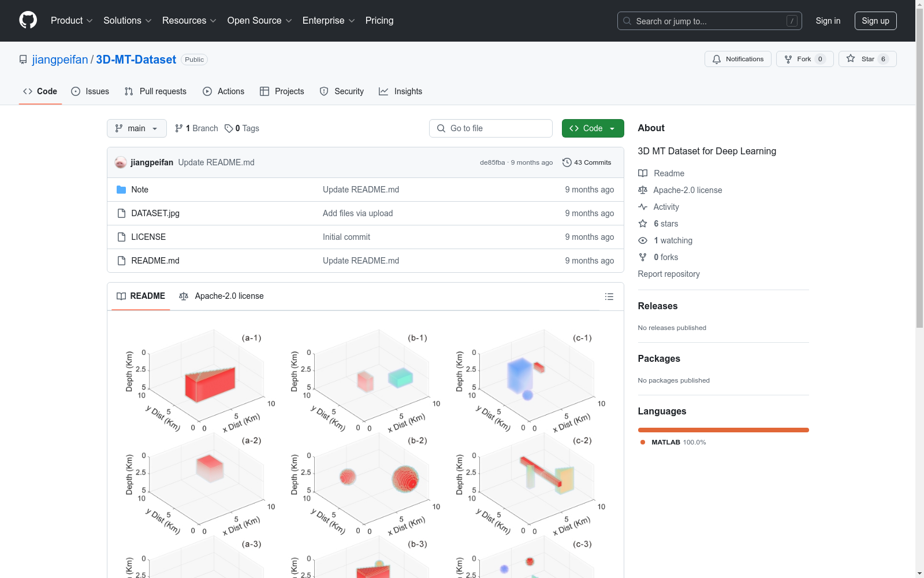
Task: Expand the Resources menu
Action: [x=189, y=21]
